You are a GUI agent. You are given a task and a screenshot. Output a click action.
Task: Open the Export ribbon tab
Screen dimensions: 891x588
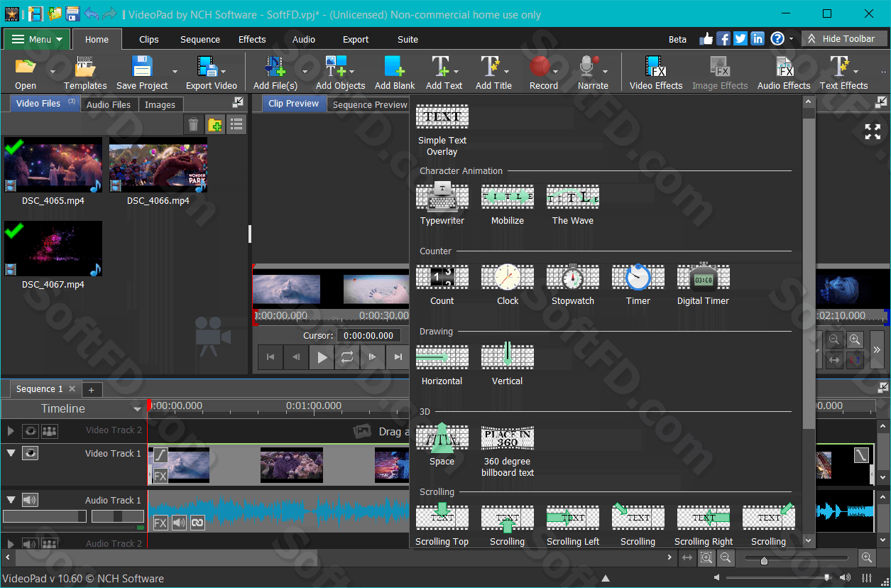pos(356,39)
